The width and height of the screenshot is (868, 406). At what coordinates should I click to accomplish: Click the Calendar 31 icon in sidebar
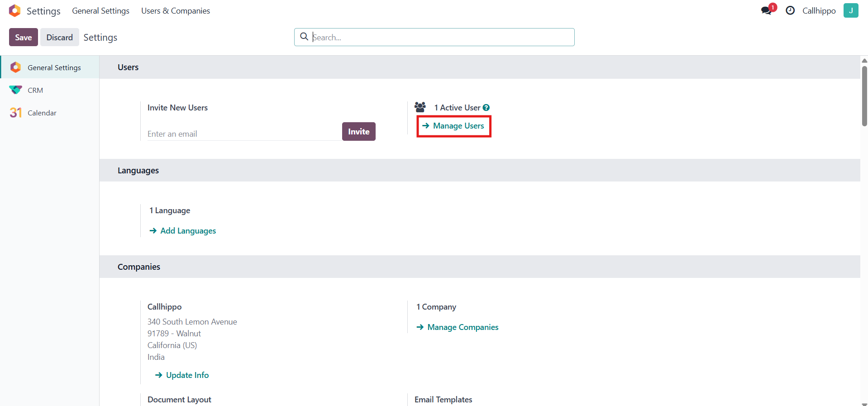(x=15, y=113)
